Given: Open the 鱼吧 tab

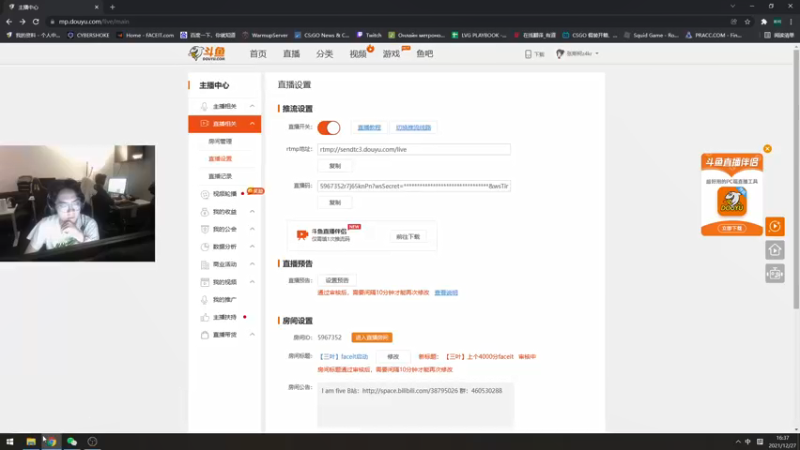Looking at the screenshot, I should [x=424, y=54].
